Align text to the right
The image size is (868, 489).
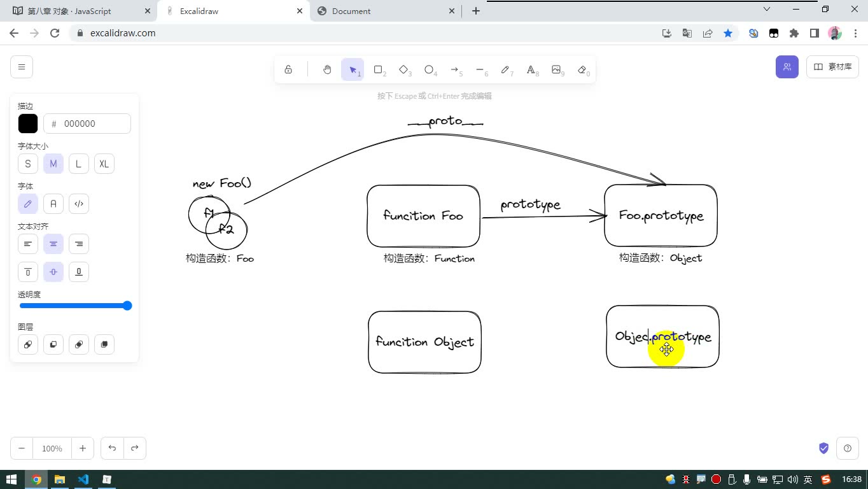(x=79, y=244)
